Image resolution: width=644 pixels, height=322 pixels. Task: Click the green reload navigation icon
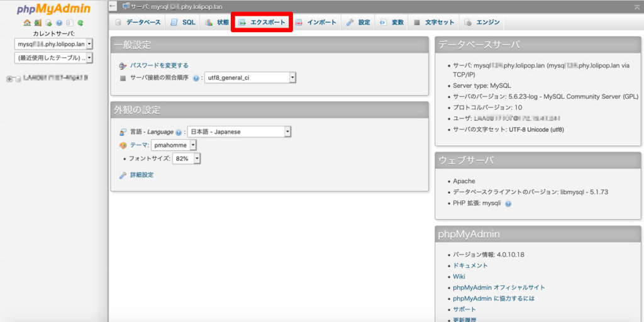(x=80, y=23)
